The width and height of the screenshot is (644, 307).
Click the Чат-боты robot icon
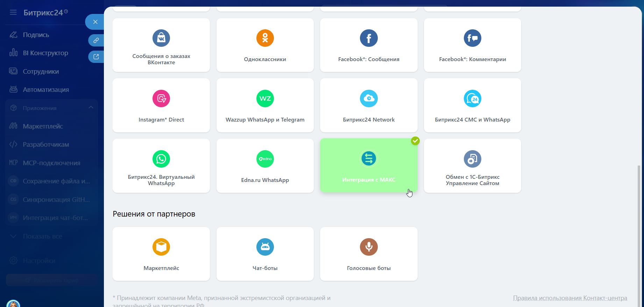click(265, 247)
